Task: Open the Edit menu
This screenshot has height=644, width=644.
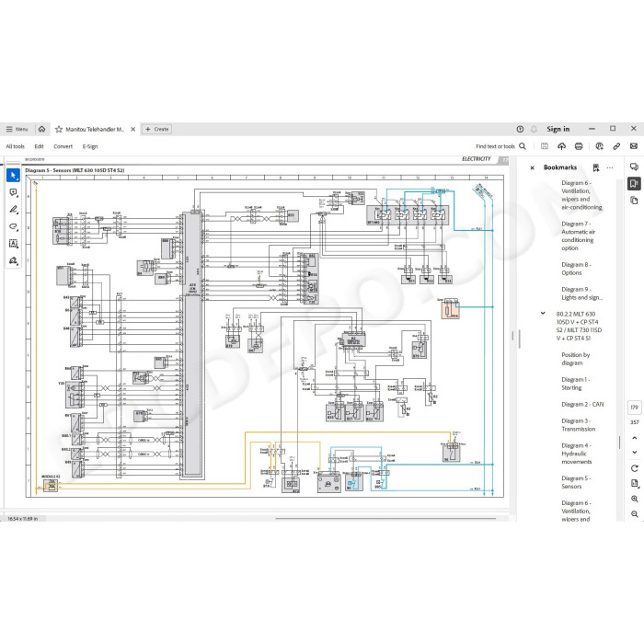Action: tap(39, 146)
